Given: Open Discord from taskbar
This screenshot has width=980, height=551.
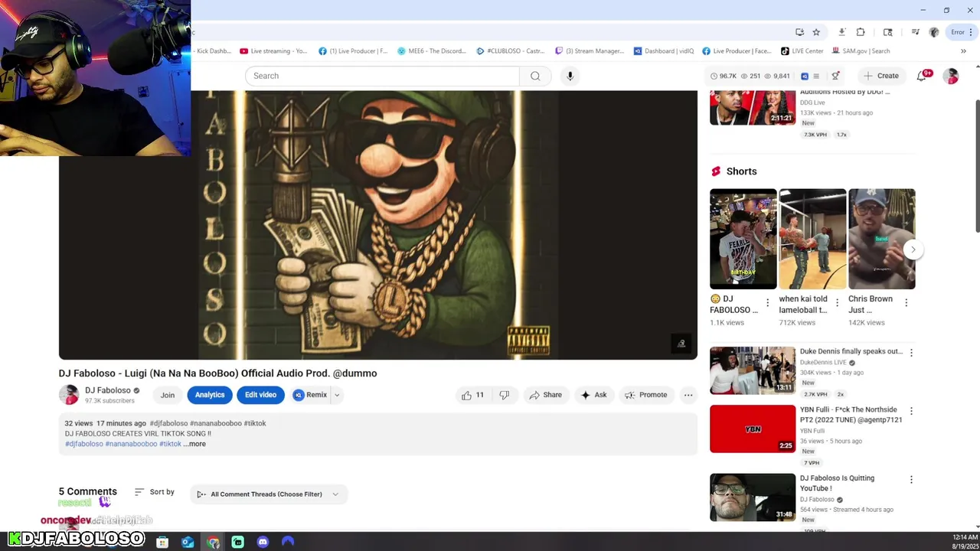Looking at the screenshot, I should pyautogui.click(x=263, y=542).
